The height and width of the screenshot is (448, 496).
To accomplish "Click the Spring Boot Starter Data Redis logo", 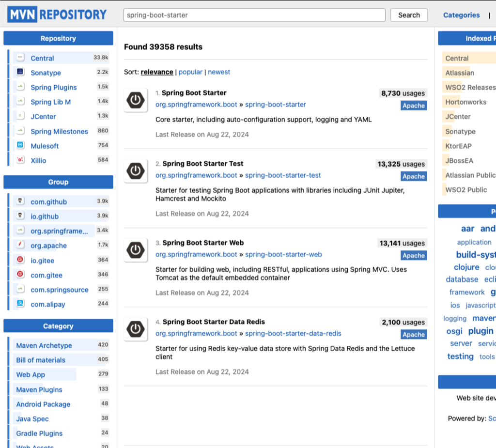I will [136, 329].
